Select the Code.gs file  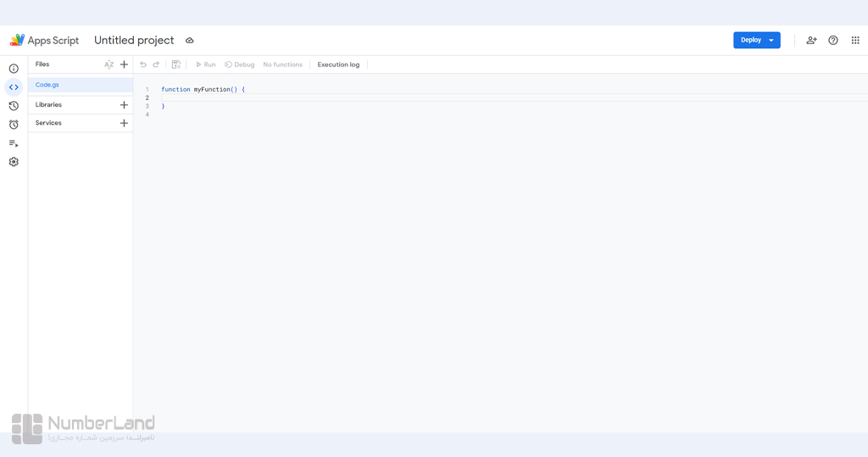(81, 85)
